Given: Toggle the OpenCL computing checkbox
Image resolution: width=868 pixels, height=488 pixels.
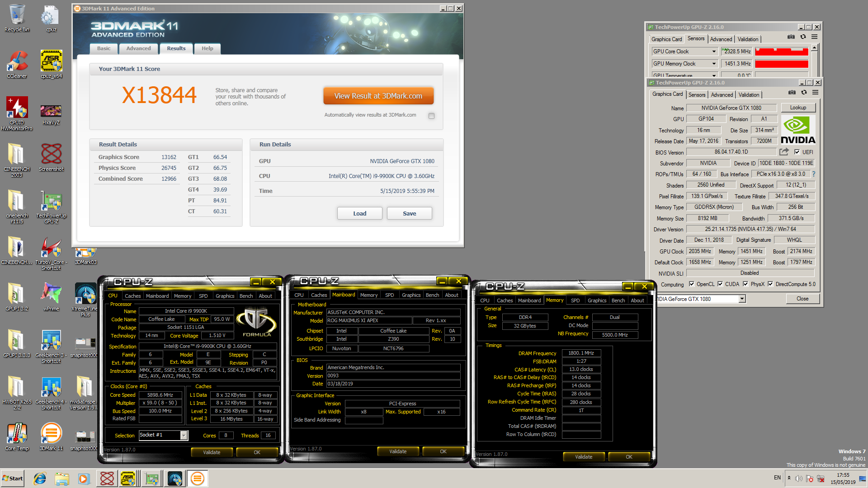Looking at the screenshot, I should pyautogui.click(x=692, y=284).
